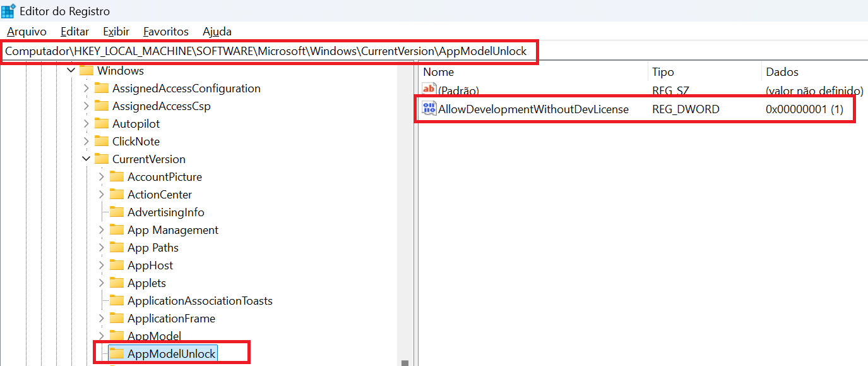
Task: Click the (valor não definido) data cell
Action: tap(814, 90)
